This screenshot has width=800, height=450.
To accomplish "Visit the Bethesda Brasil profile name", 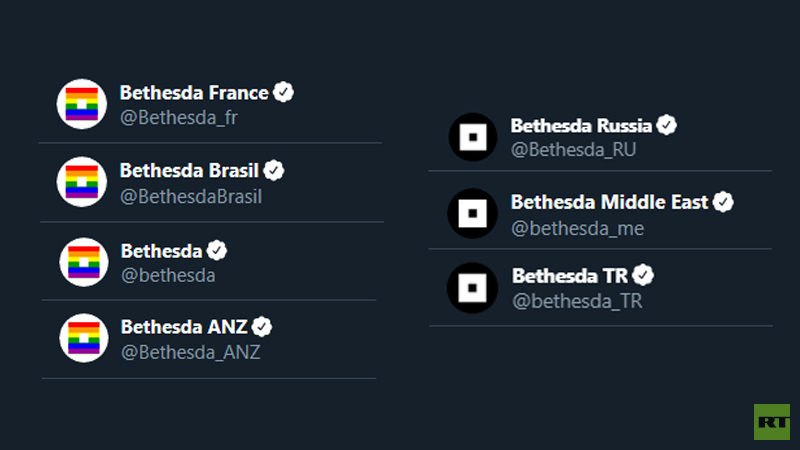I will pyautogui.click(x=189, y=170).
